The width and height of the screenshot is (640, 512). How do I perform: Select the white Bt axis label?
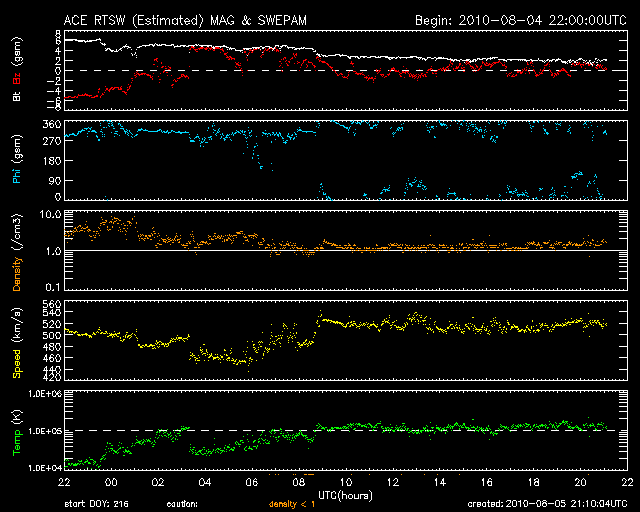click(17, 95)
